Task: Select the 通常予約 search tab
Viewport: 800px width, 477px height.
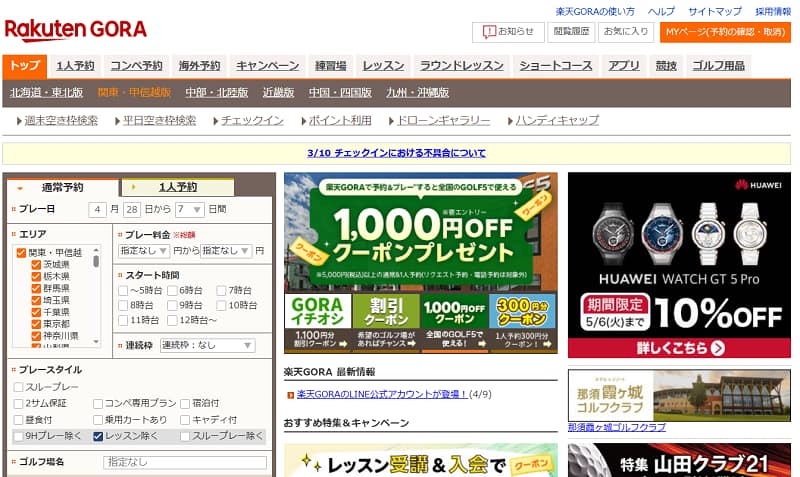Action: click(62, 187)
